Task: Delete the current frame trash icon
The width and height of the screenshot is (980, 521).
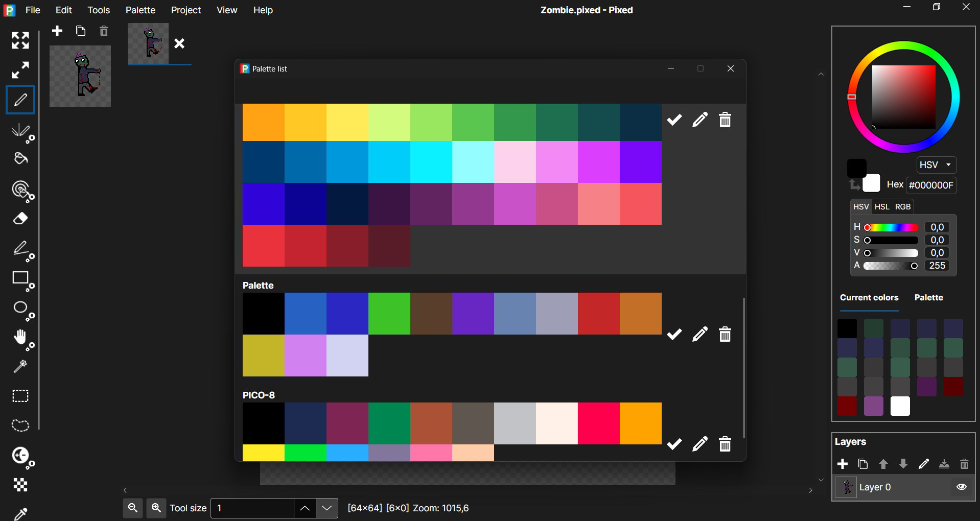Action: 104,31
